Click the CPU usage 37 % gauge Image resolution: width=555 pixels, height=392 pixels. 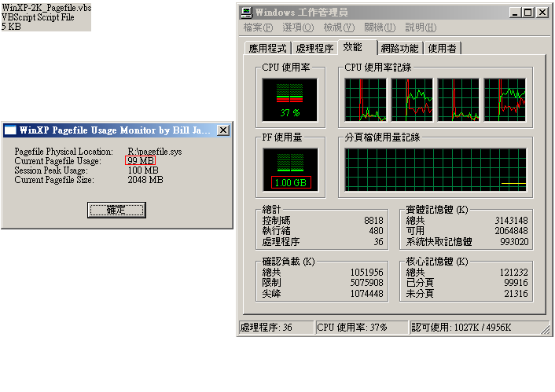289,100
